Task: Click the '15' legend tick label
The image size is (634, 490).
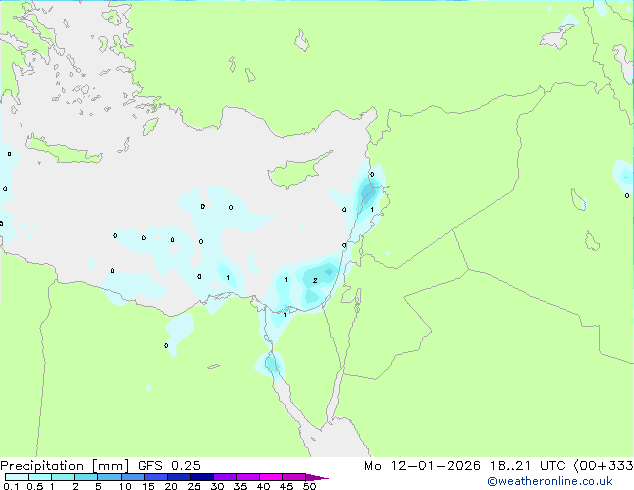Action: [148, 486]
